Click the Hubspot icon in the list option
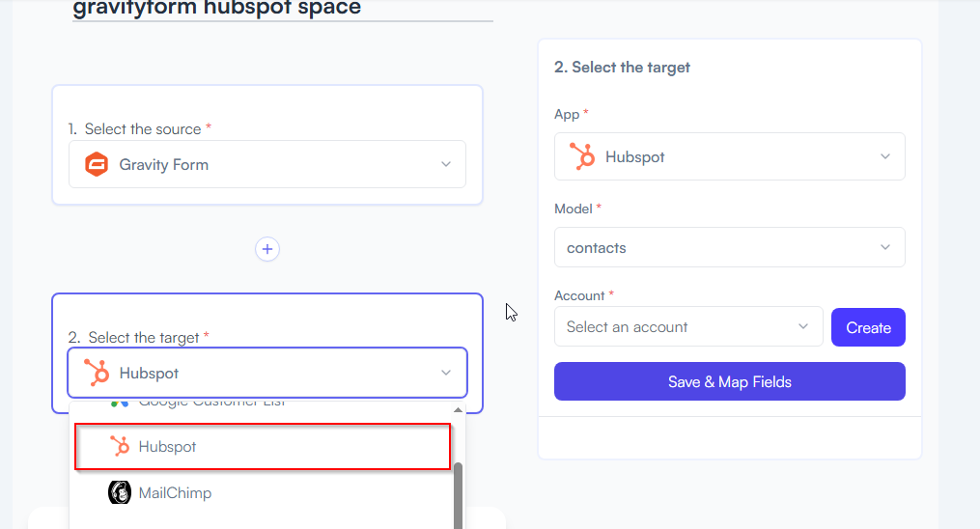 pos(120,447)
